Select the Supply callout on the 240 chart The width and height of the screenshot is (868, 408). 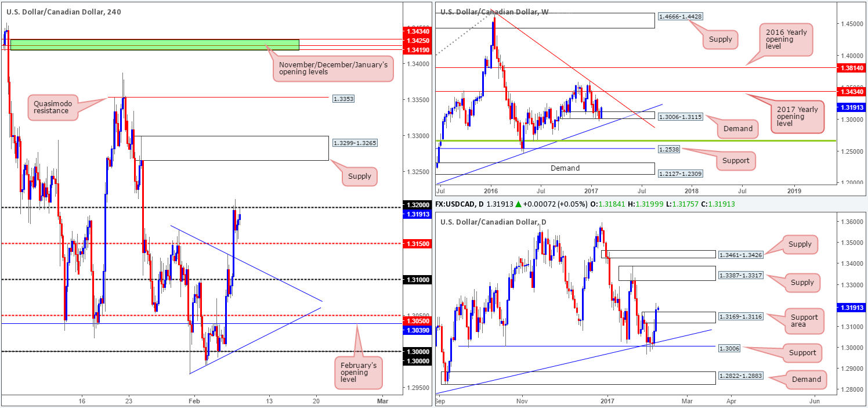point(360,175)
